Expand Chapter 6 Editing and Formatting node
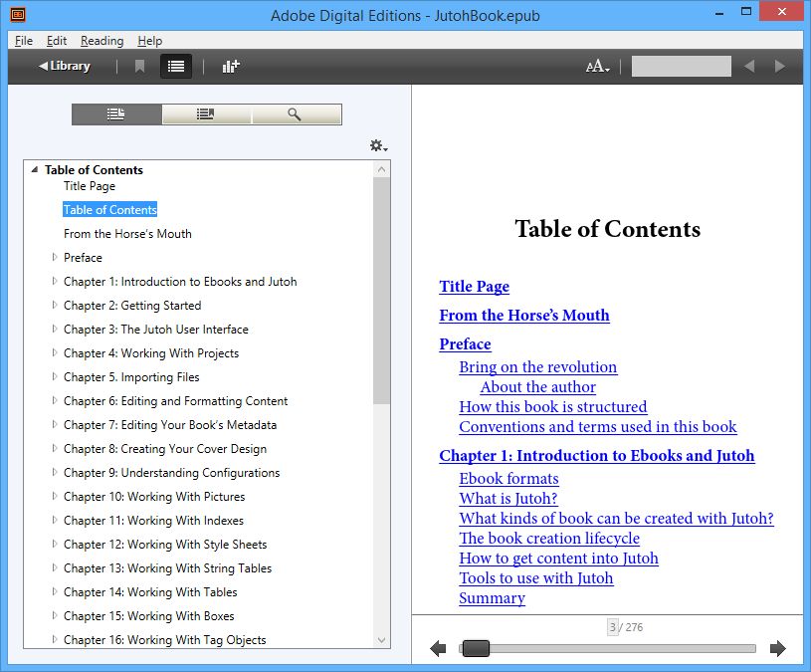Screen dimensions: 811x672 55,400
